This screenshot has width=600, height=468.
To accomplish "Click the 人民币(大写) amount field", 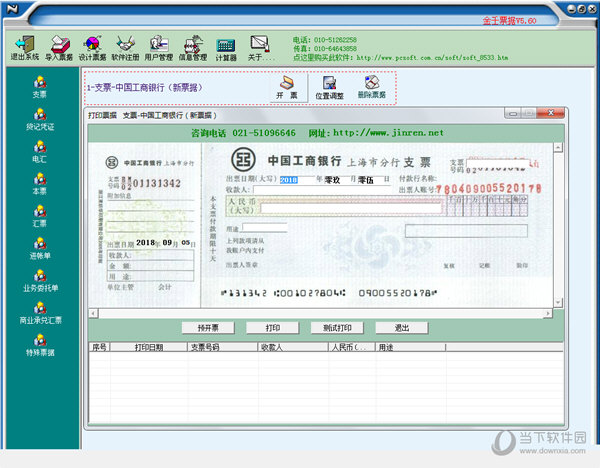I will point(351,208).
